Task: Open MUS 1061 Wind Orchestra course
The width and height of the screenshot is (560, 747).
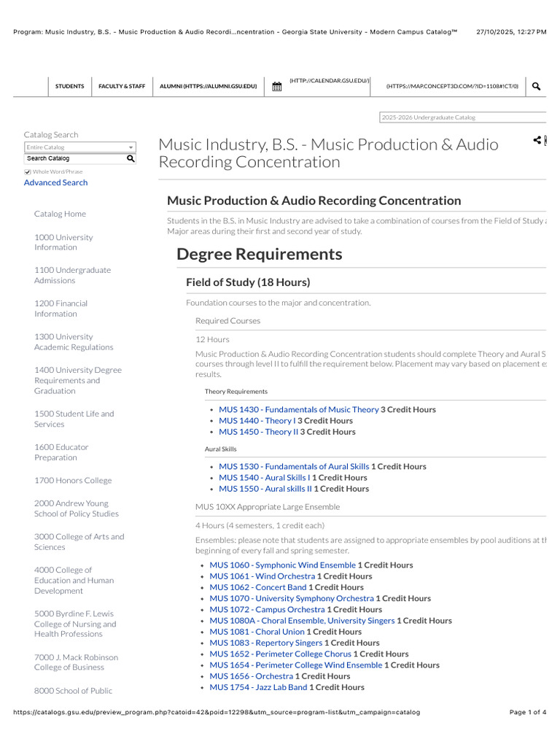Action: pyautogui.click(x=262, y=576)
